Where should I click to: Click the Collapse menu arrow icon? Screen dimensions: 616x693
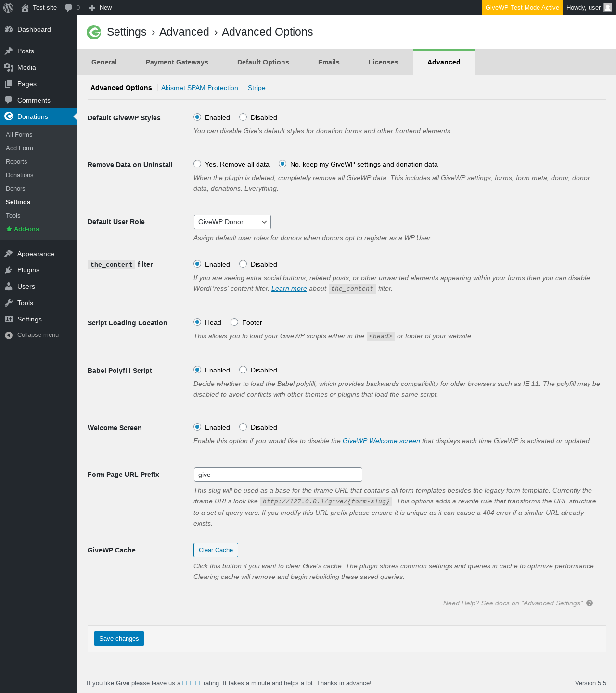9,335
